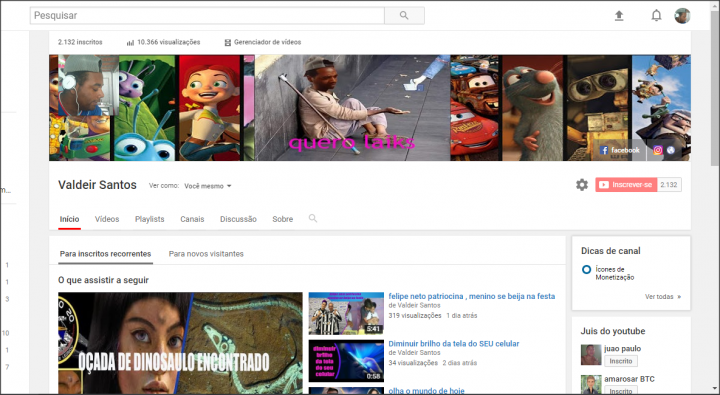Expand the 'Você mesmo' view-as dropdown

[208, 186]
